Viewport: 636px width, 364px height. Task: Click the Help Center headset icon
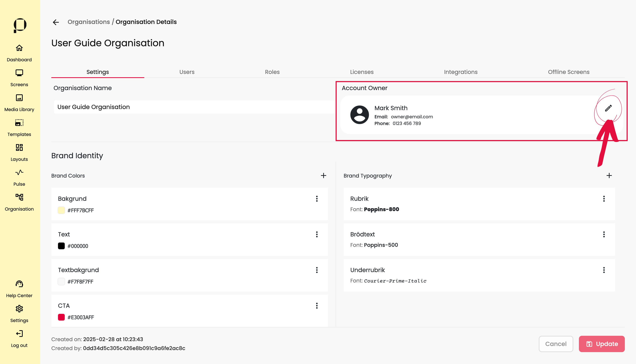[x=19, y=284]
